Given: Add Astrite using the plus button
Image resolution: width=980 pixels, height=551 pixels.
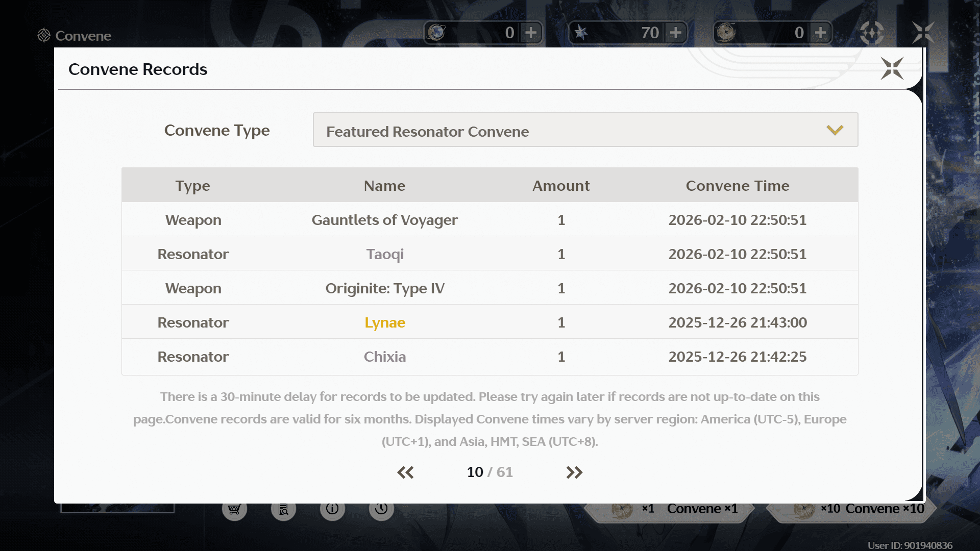Looking at the screenshot, I should coord(676,33).
